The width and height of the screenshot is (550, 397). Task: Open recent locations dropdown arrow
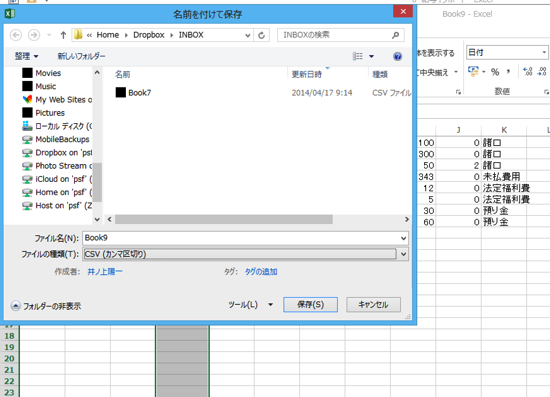tap(49, 35)
